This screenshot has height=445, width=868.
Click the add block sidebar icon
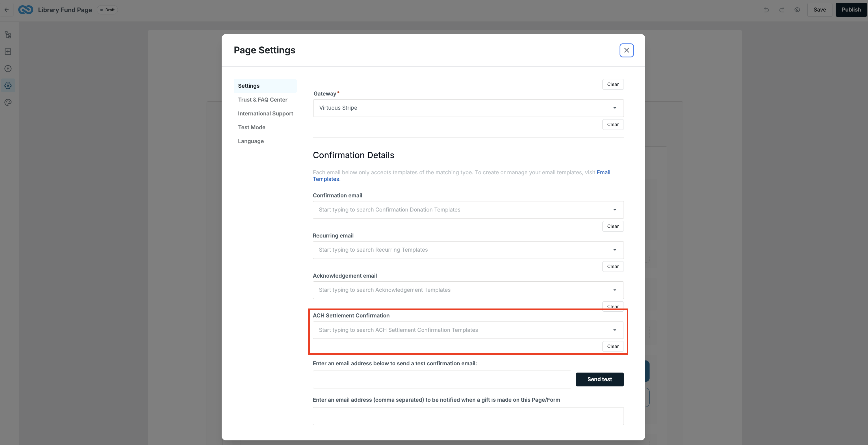[8, 51]
